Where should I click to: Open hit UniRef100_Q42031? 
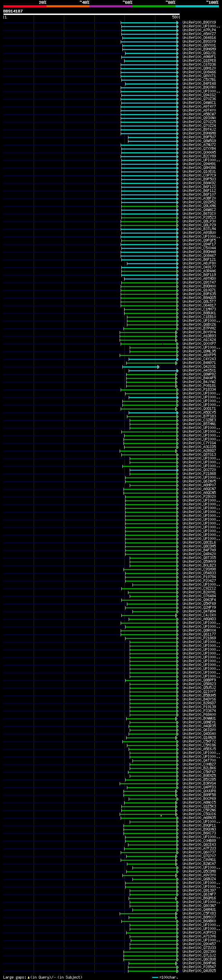click(x=199, y=366)
